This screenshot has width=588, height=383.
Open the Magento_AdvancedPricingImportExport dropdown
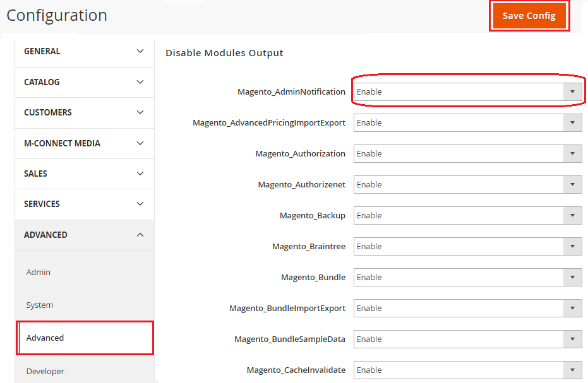467,123
